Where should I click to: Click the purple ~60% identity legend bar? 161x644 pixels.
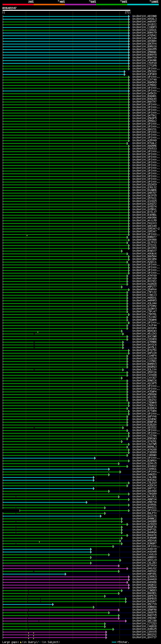80,5
